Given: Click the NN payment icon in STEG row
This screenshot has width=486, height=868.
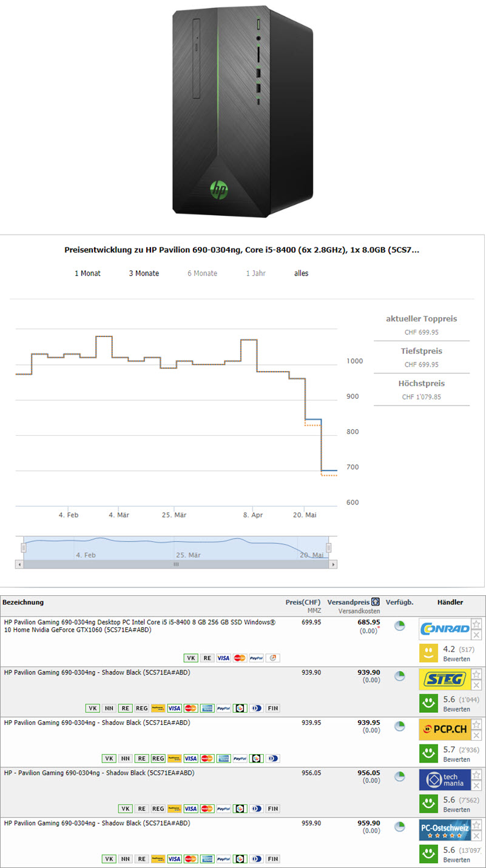Looking at the screenshot, I should [x=109, y=708].
